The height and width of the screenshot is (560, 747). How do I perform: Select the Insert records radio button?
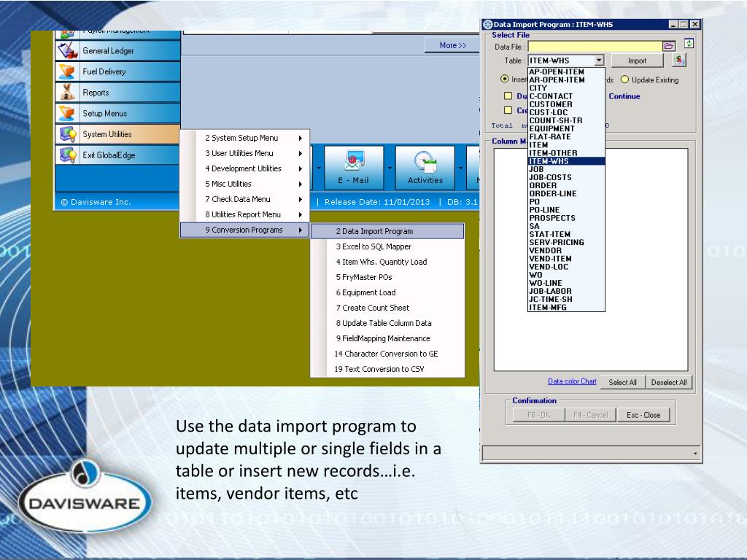coord(505,79)
